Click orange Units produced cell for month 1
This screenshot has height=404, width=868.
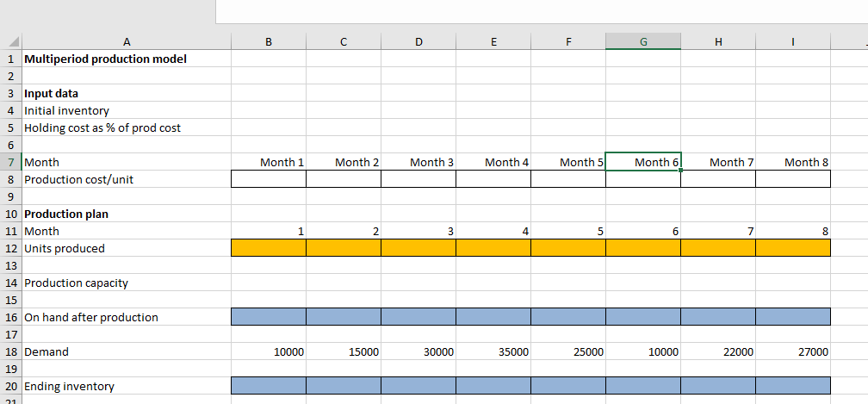pos(269,248)
